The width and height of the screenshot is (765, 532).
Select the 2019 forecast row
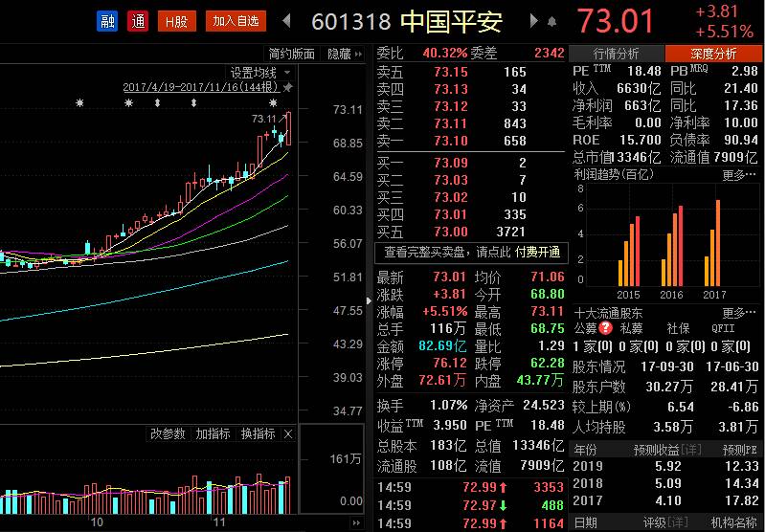coord(665,466)
